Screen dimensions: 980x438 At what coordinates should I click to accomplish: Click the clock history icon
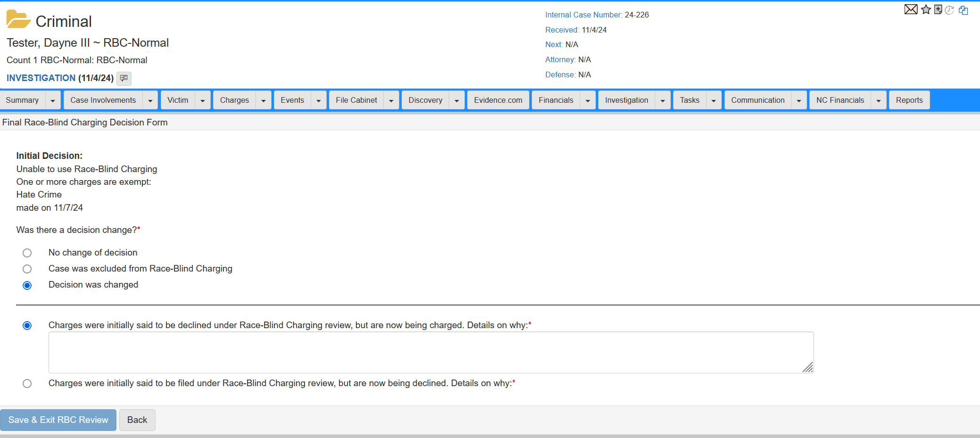(x=950, y=10)
